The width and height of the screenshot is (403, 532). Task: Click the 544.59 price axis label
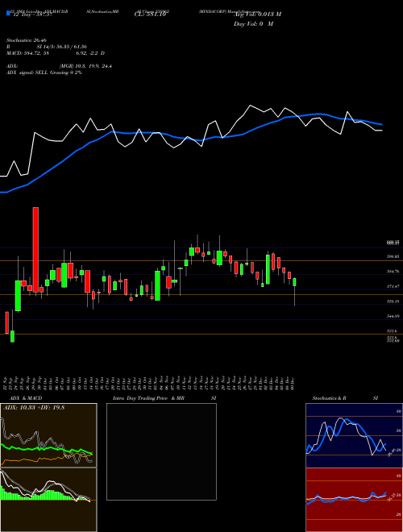[393, 316]
